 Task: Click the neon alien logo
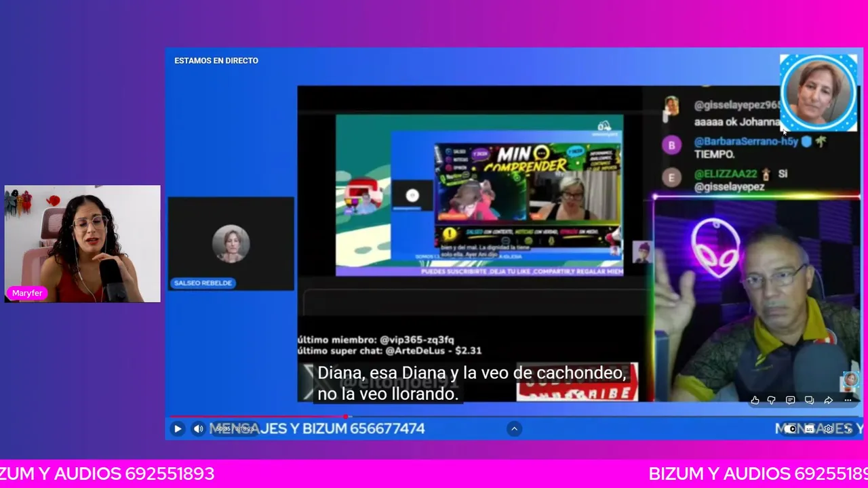pyautogui.click(x=716, y=248)
